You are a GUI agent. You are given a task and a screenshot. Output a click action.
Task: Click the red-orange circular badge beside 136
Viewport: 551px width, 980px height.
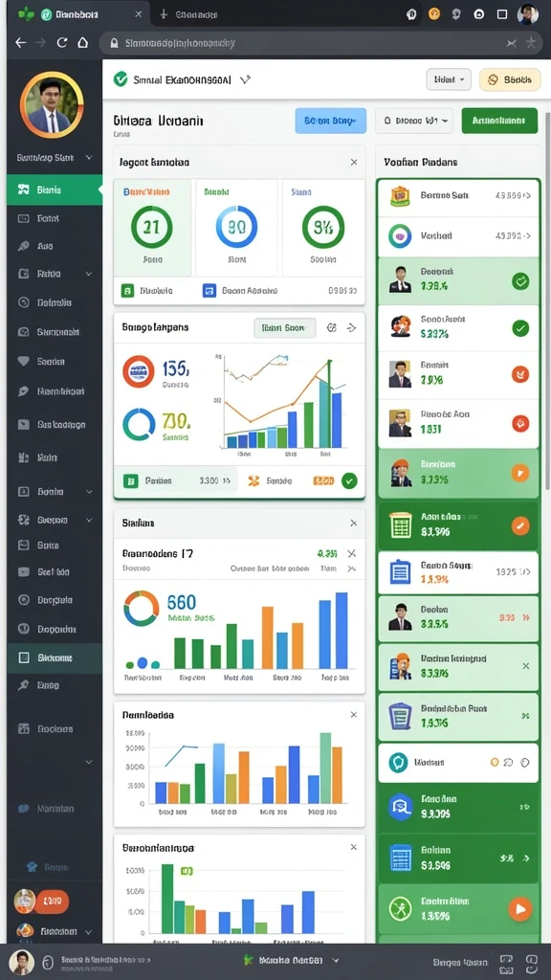139,372
